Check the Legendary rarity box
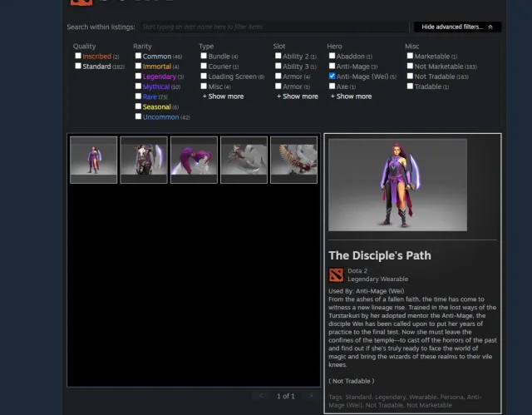 coord(138,76)
